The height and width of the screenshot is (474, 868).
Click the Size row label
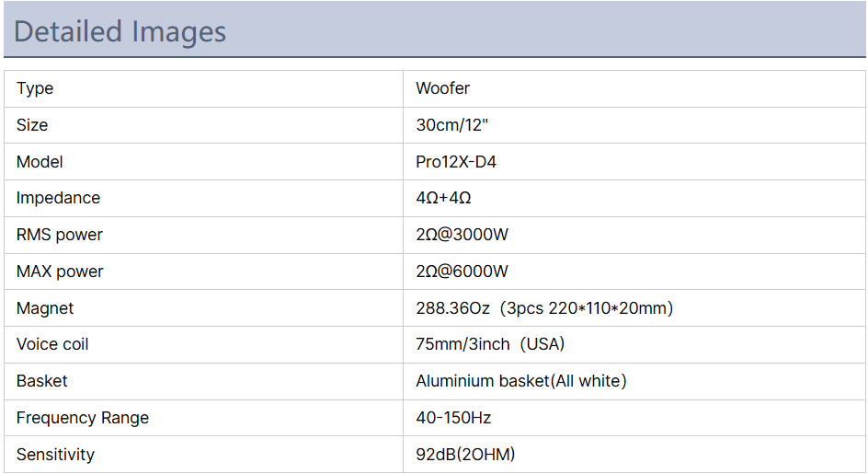pos(32,125)
